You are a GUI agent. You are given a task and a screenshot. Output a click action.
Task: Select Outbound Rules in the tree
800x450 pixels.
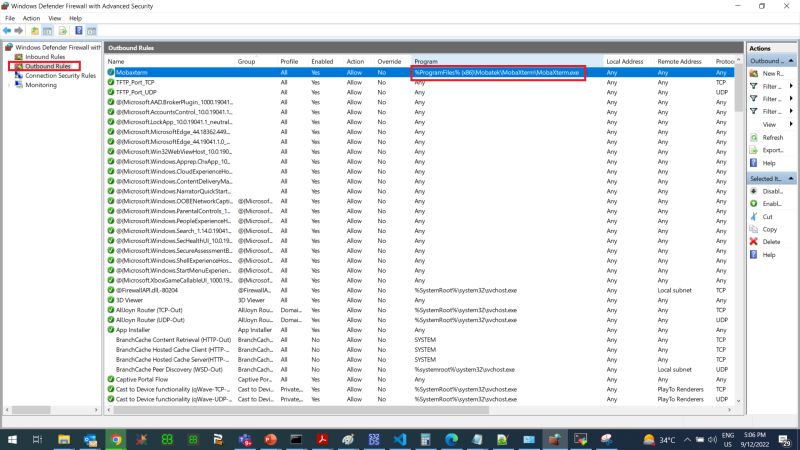pos(47,66)
